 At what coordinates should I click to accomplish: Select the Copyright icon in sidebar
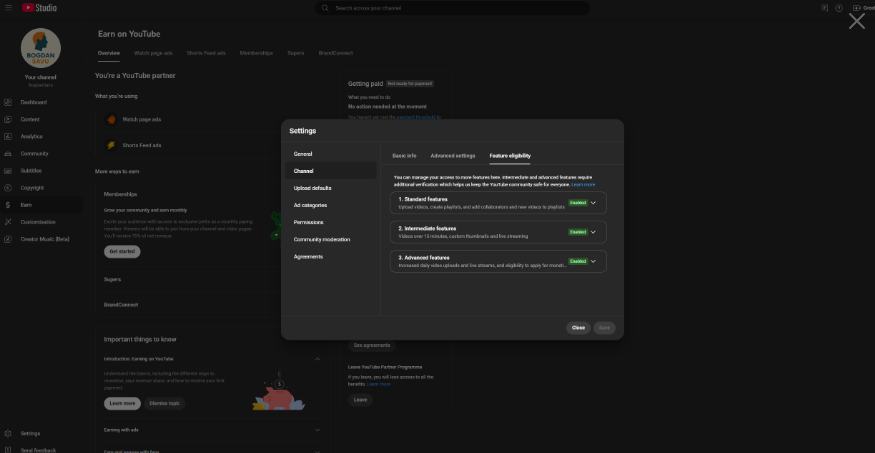[8, 188]
